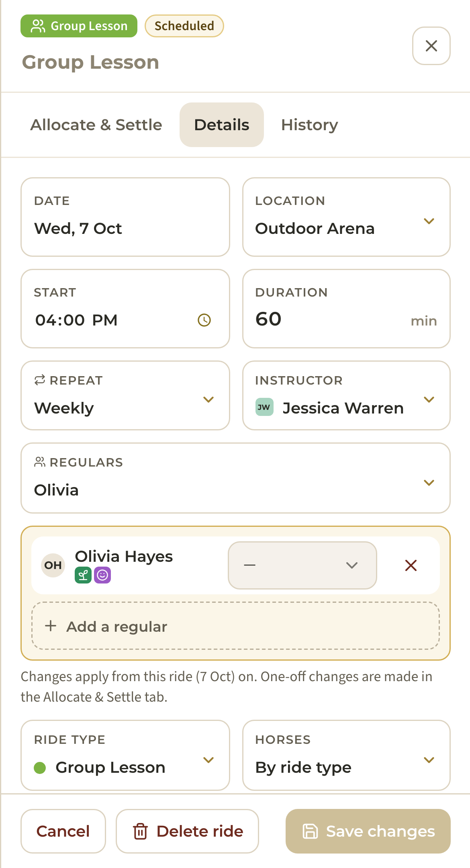The height and width of the screenshot is (868, 470).
Task: Open the History tab
Action: tap(309, 125)
